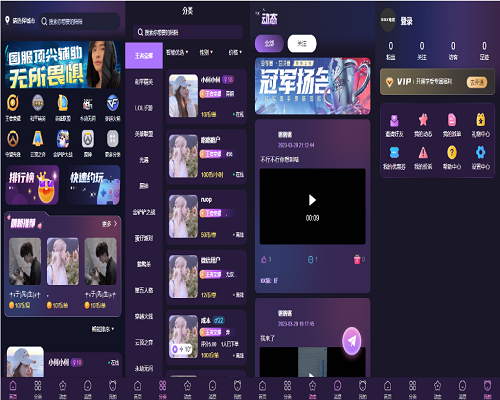Tap the four-circle category tab in the category panel's bottom bar

coord(162,389)
